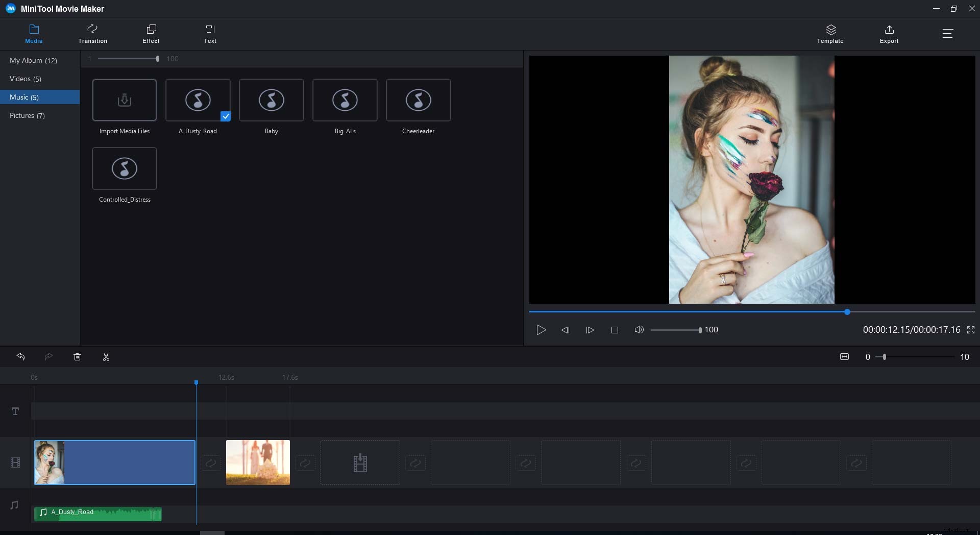The image size is (980, 535).
Task: Uncheck the A_Dusty_Road music selection
Action: point(226,116)
